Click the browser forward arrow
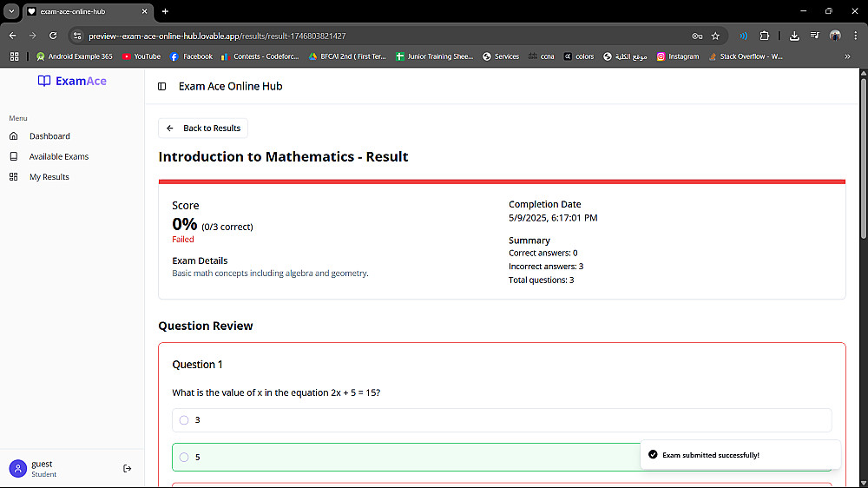 tap(33, 36)
